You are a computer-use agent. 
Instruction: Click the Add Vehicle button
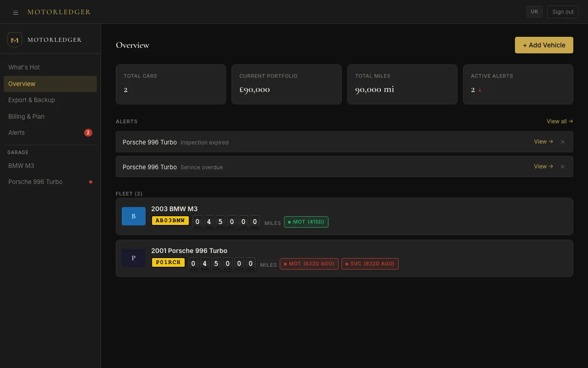click(x=544, y=45)
